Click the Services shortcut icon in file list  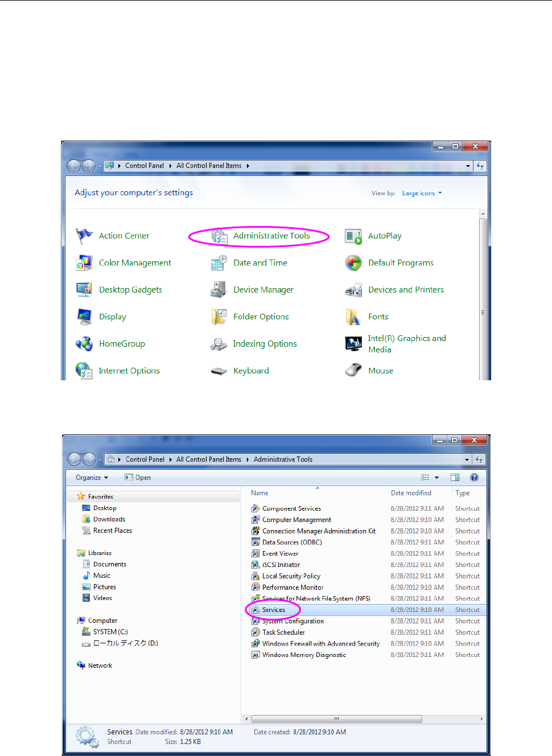click(x=256, y=610)
